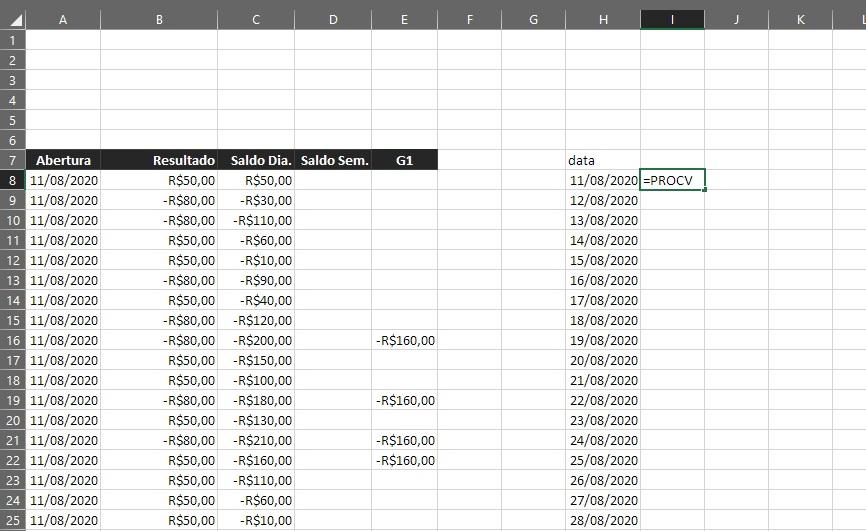Screen dimensions: 866x531
Task: Select the 23/08/2020 date cell
Action: point(603,420)
